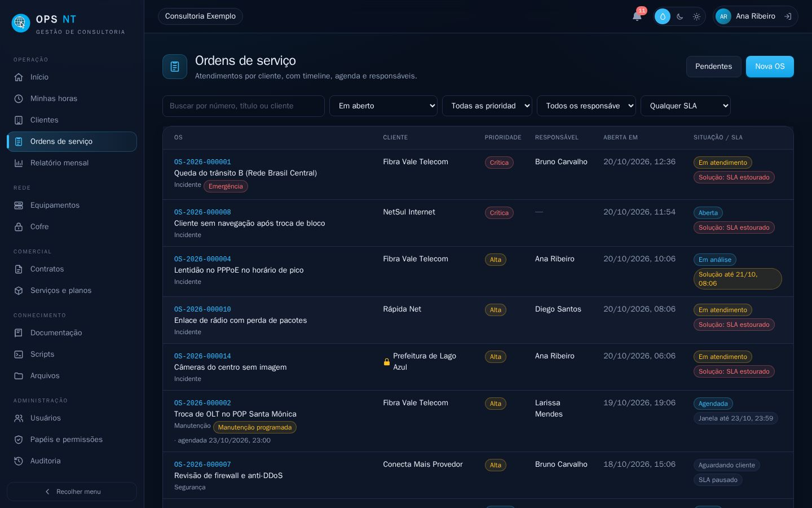This screenshot has height=508, width=812.
Task: Select the water-drop theme option
Action: (x=663, y=16)
